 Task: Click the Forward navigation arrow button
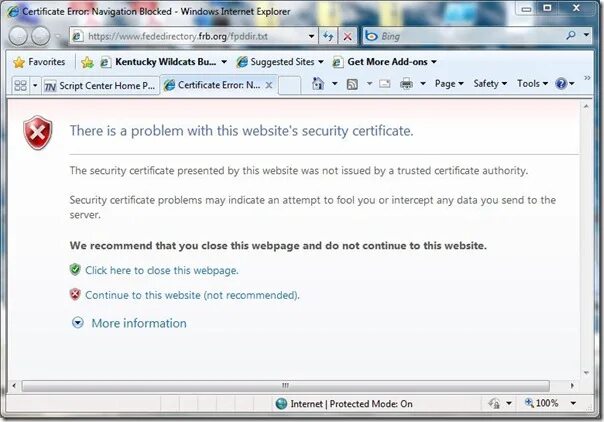pyautogui.click(x=40, y=36)
